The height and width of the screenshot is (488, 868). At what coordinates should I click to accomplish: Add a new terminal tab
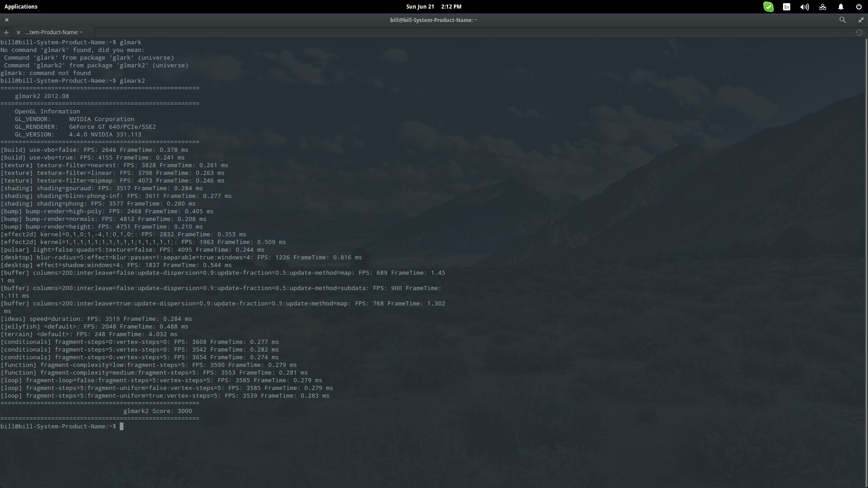(6, 32)
